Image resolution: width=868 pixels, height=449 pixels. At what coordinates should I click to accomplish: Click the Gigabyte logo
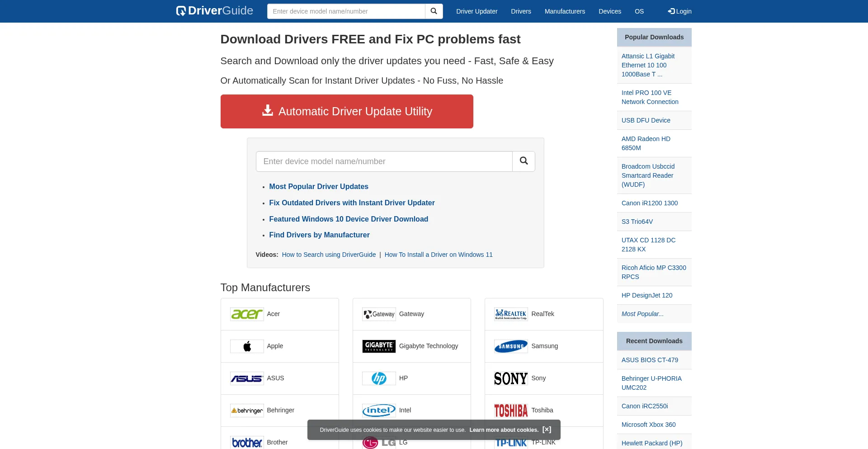coord(379,346)
